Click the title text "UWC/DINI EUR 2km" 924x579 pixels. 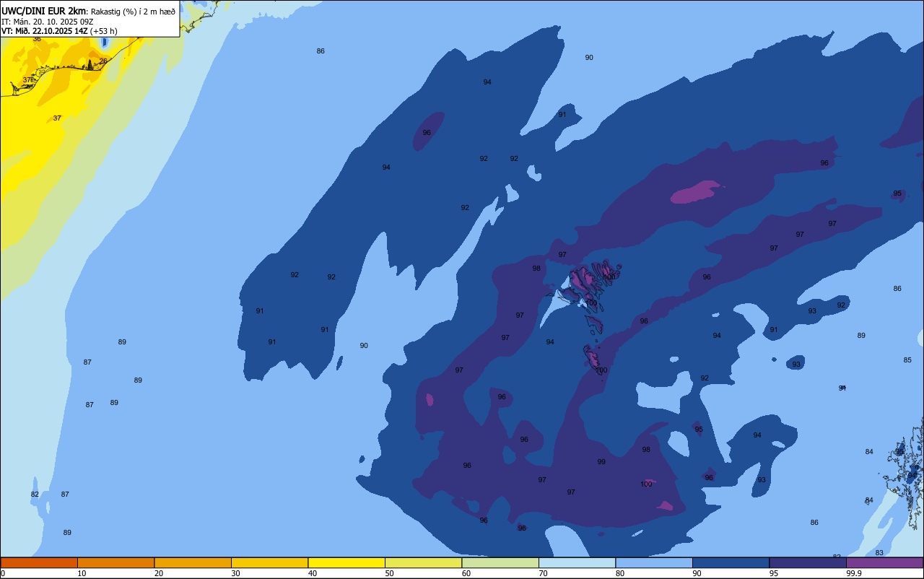(x=44, y=11)
